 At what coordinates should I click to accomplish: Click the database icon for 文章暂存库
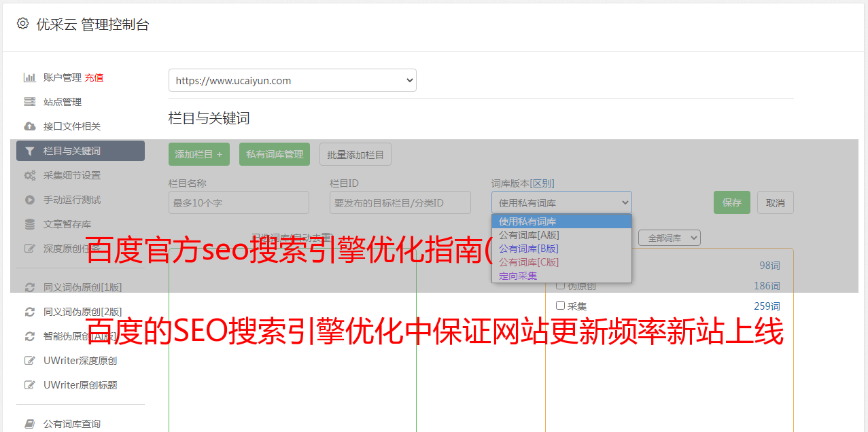coord(29,224)
